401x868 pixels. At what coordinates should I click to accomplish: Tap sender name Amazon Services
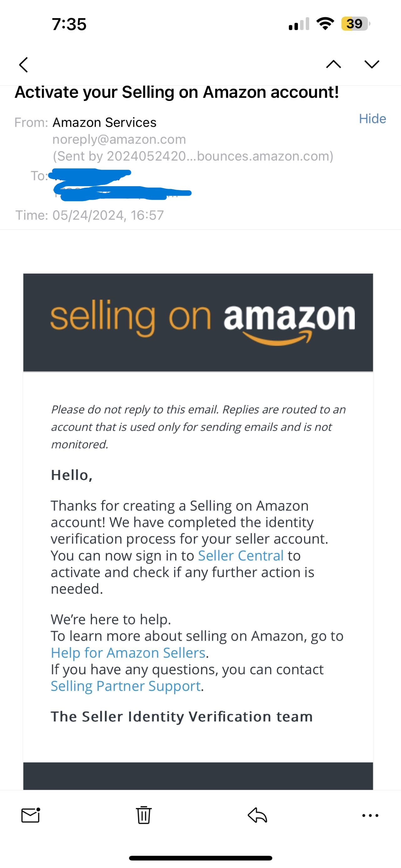104,122
